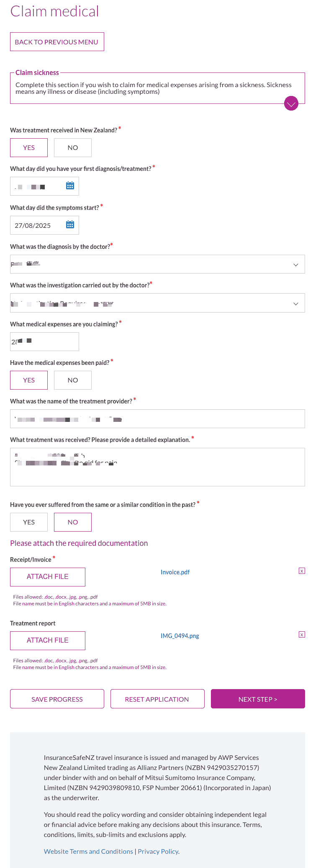Image resolution: width=331 pixels, height=868 pixels.
Task: Open calendar picker for symptoms start date
Action: click(x=70, y=225)
